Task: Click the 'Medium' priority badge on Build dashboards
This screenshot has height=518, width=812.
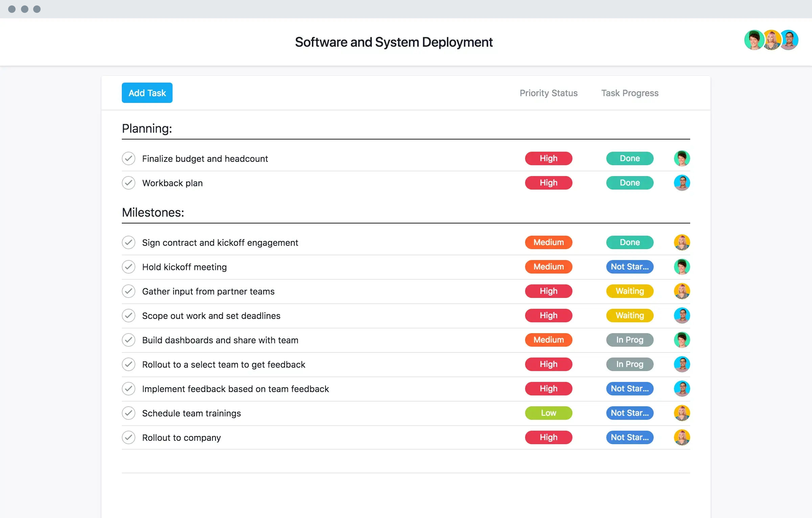Action: click(547, 340)
